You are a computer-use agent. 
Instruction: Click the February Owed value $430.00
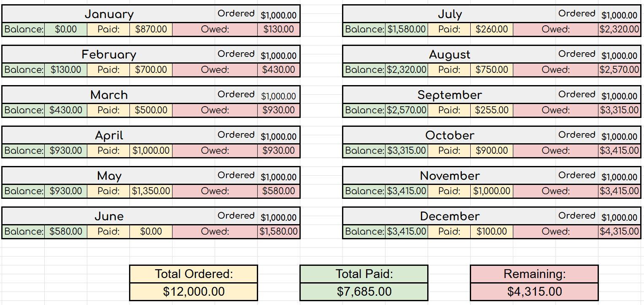[279, 70]
